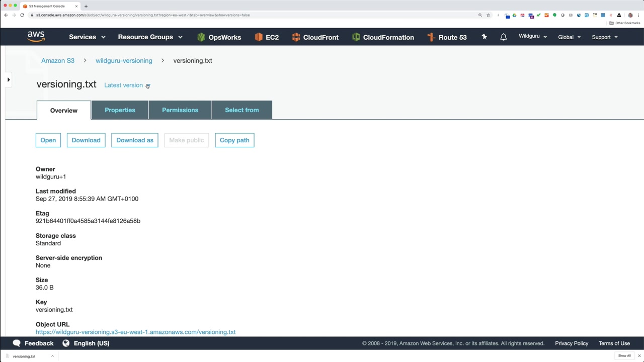Image resolution: width=644 pixels, height=362 pixels.
Task: Click the Feedback link in footer
Action: click(x=39, y=343)
